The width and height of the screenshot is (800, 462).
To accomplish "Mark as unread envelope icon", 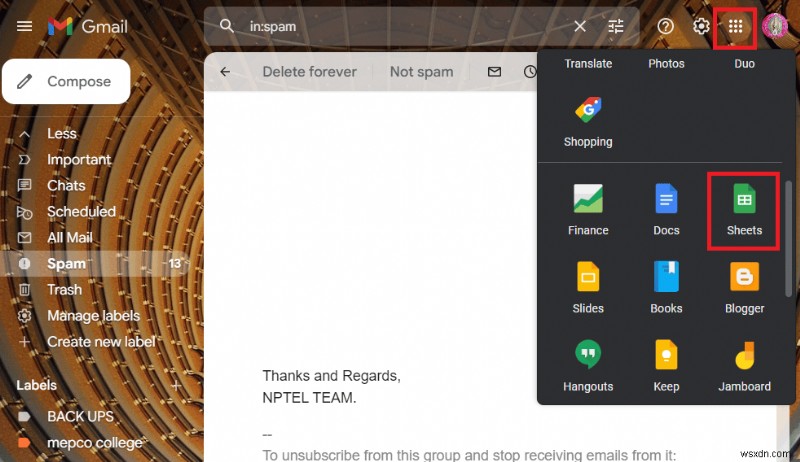I will (x=494, y=72).
